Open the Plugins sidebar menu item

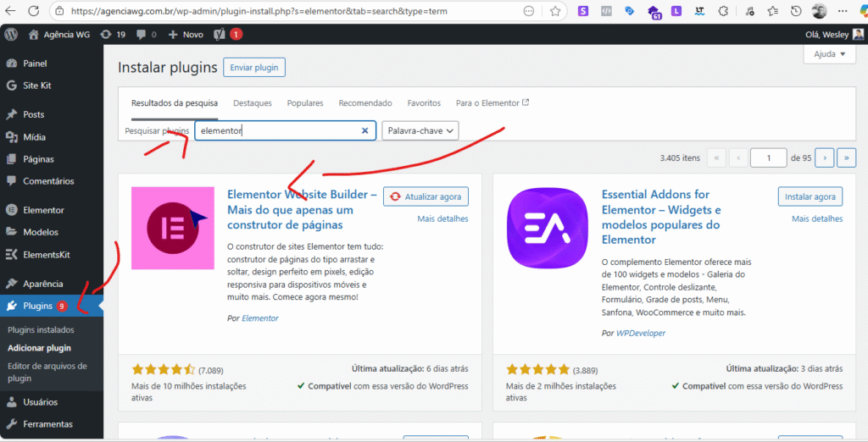(52, 306)
